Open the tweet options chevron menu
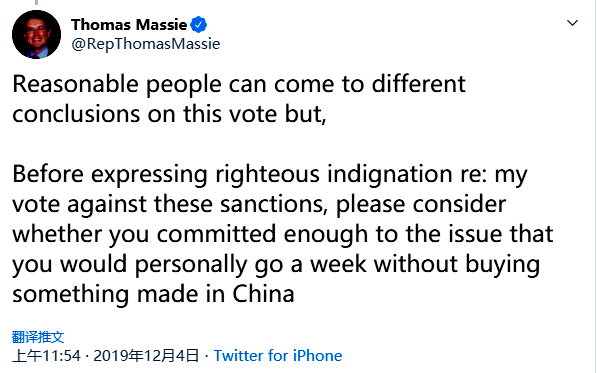This screenshot has height=373, width=597. coord(572,23)
